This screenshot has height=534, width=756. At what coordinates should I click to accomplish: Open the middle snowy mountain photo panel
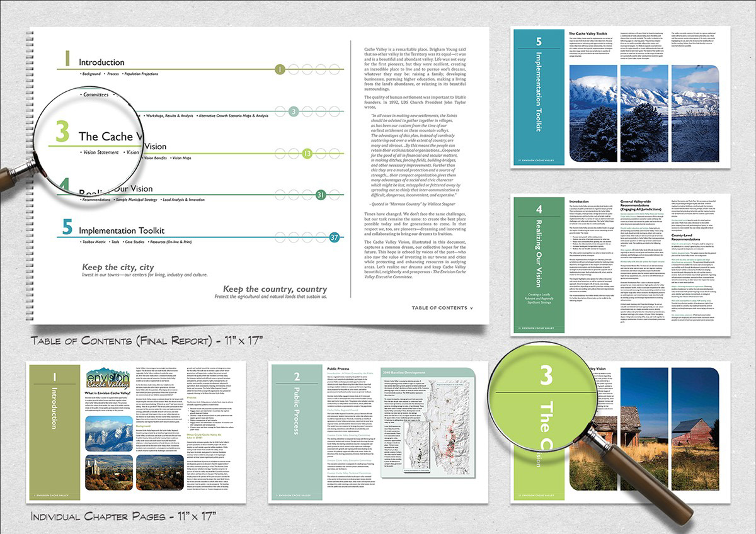click(x=645, y=112)
